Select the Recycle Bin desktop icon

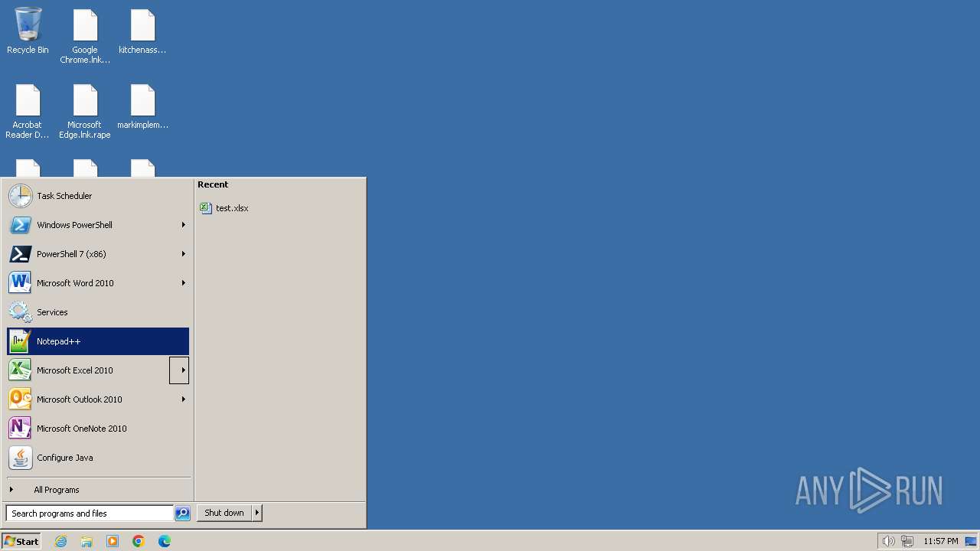pyautogui.click(x=28, y=31)
